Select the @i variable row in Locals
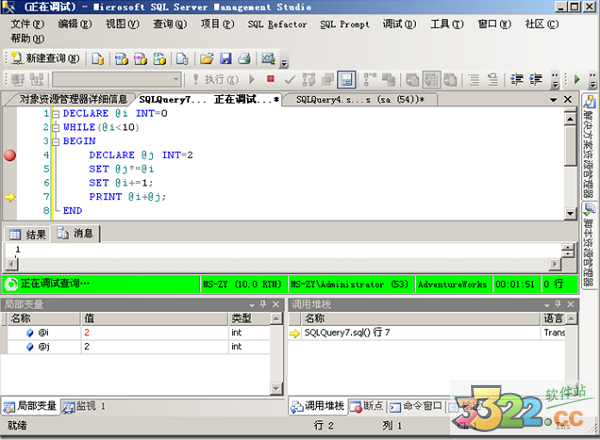600x440 pixels. (x=44, y=332)
